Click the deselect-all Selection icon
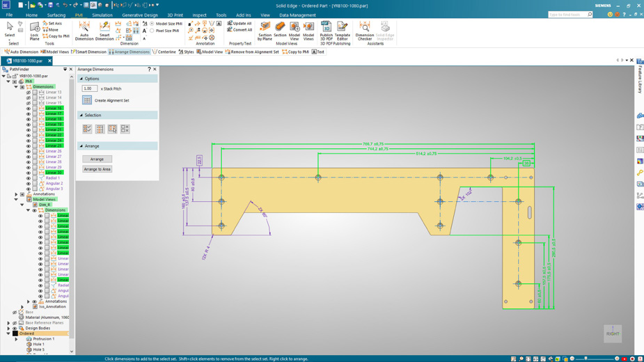Image resolution: width=644 pixels, height=362 pixels. tap(125, 129)
